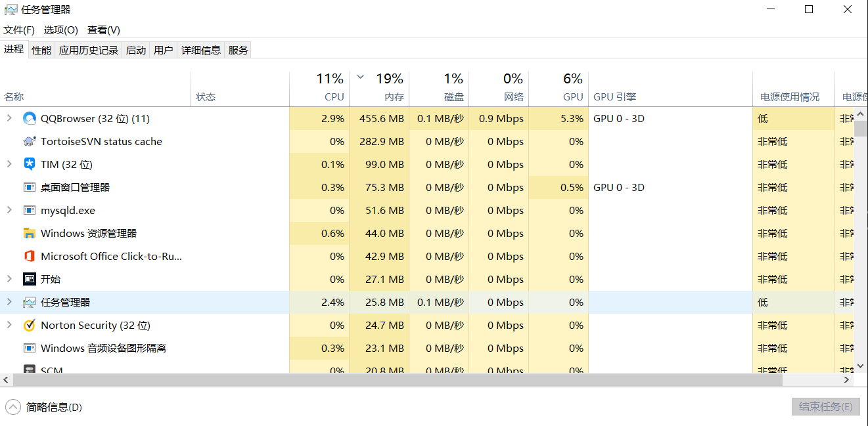Viewport: 868px width, 426px height.
Task: Click the 桌面窗口管理器 process icon
Action: [30, 188]
